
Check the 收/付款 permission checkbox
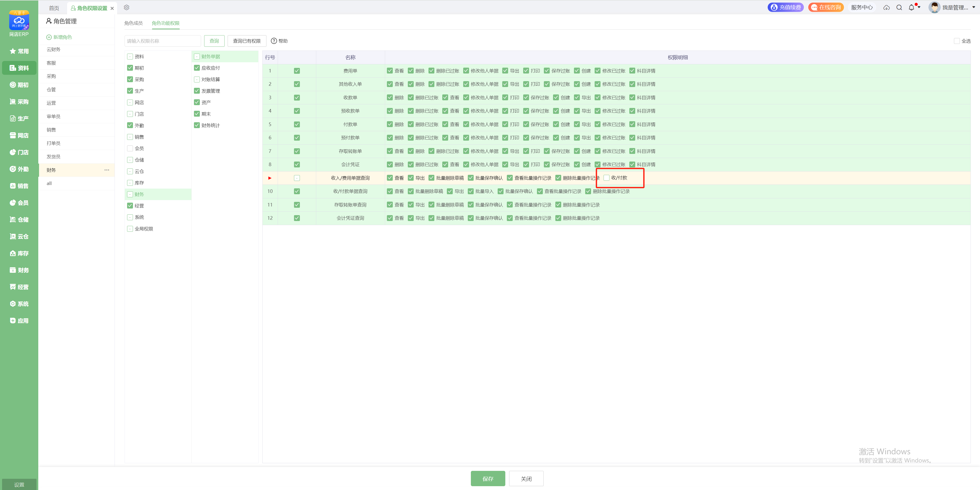tap(606, 178)
